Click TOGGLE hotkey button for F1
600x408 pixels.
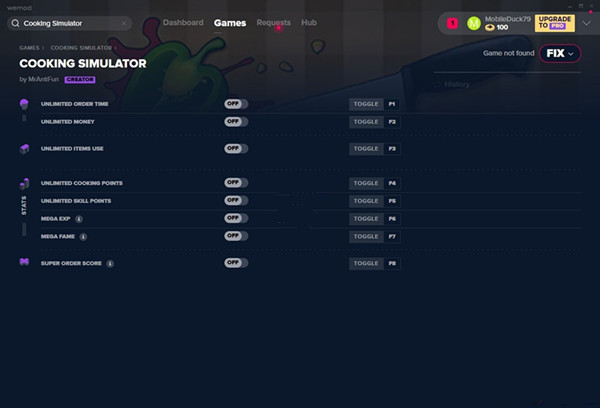(366, 104)
